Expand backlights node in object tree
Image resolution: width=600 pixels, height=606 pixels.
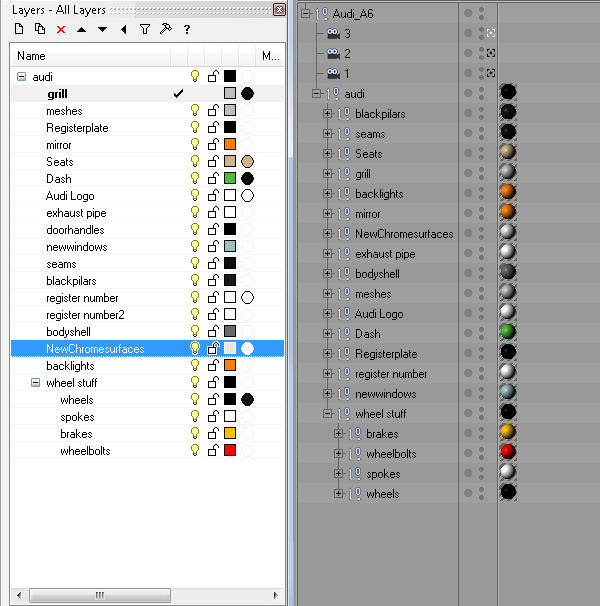tap(327, 194)
